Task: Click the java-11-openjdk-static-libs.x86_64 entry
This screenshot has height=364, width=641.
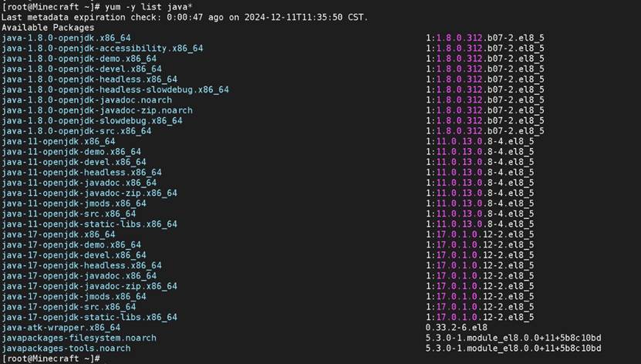Action: pos(89,224)
